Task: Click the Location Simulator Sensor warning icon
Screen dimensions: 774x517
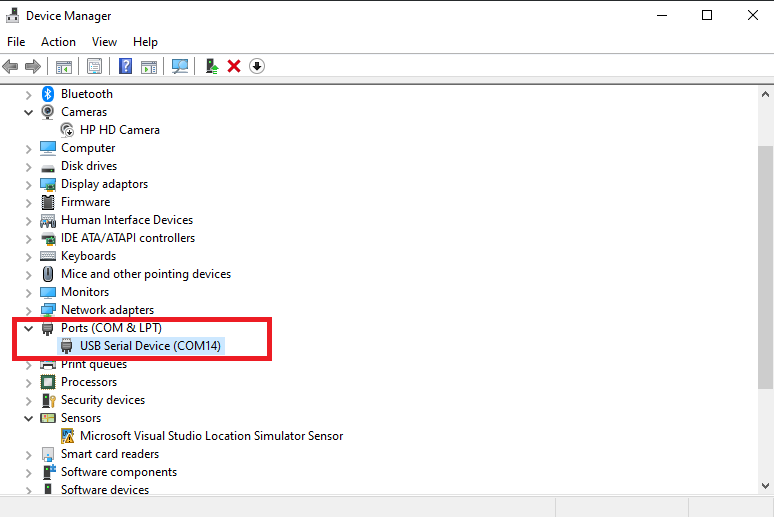Action: pos(67,436)
